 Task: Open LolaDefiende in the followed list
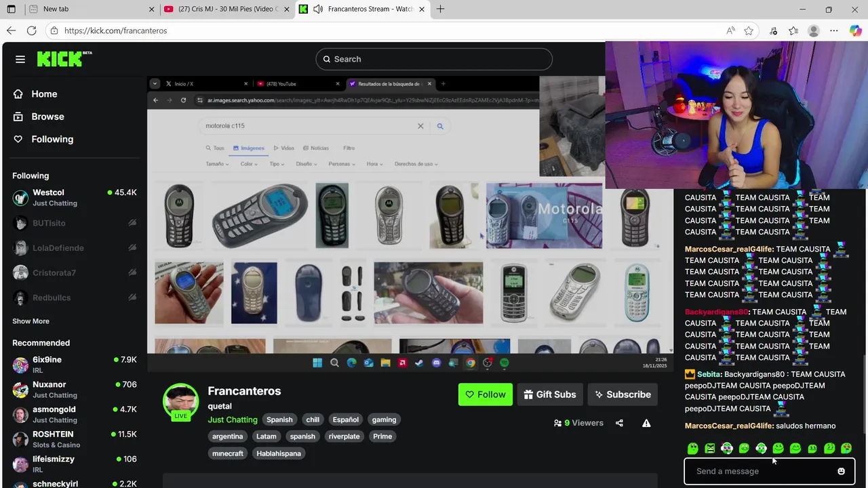(x=75, y=248)
